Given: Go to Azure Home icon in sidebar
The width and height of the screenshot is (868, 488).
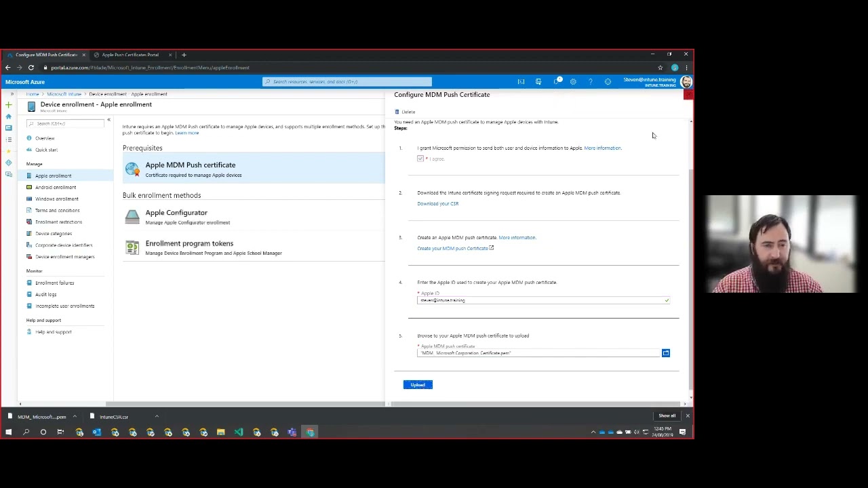Looking at the screenshot, I should [8, 117].
